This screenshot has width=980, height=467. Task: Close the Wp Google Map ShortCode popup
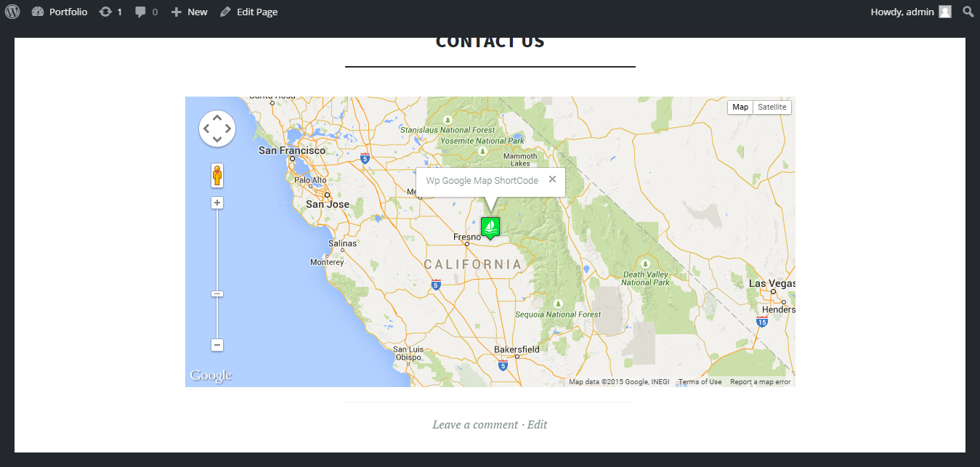click(552, 179)
